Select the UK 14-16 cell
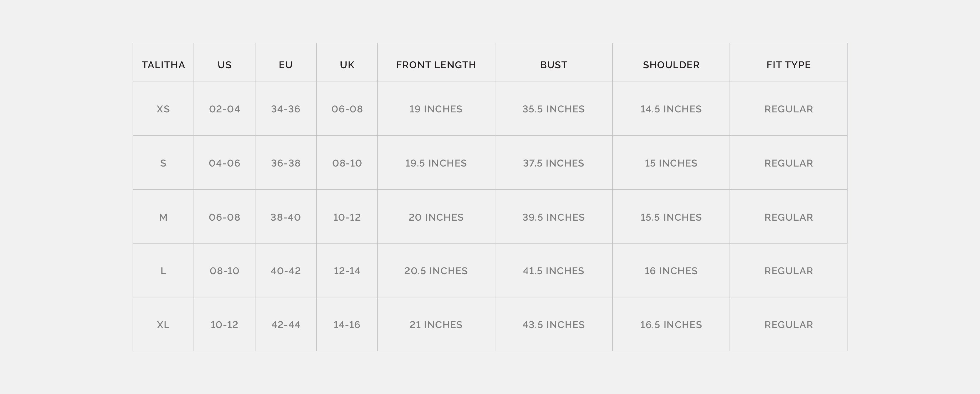 tap(347, 325)
